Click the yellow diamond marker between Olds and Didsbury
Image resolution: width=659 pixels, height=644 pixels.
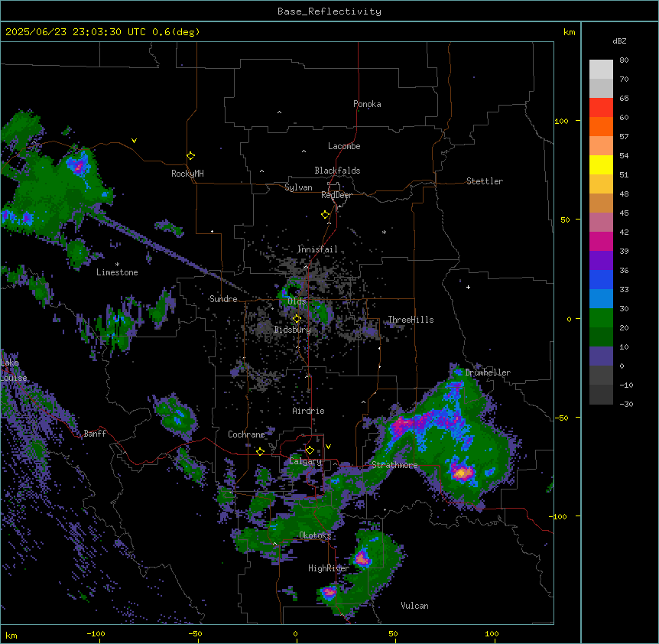click(297, 319)
